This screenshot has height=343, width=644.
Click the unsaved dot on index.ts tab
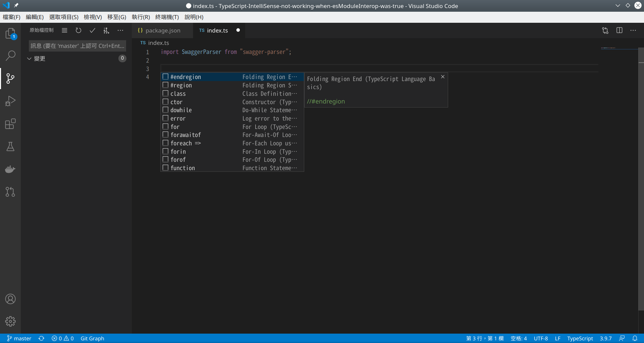(x=238, y=30)
